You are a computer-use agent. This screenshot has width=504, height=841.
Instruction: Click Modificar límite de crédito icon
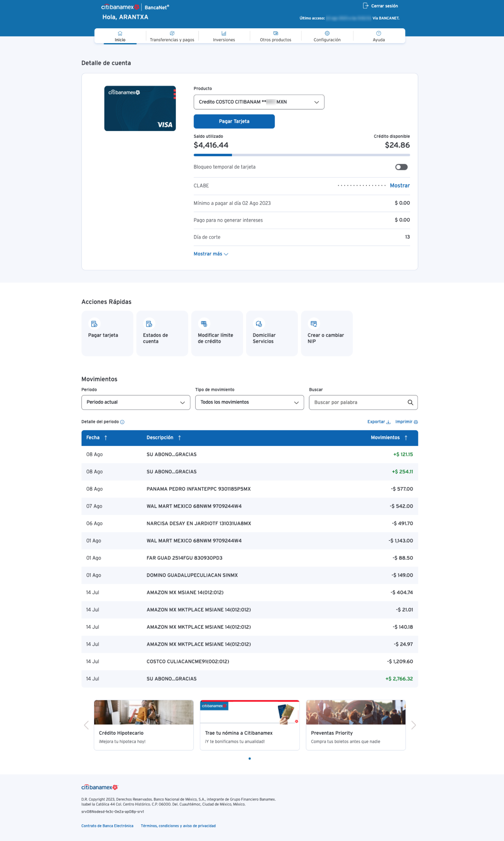(204, 324)
